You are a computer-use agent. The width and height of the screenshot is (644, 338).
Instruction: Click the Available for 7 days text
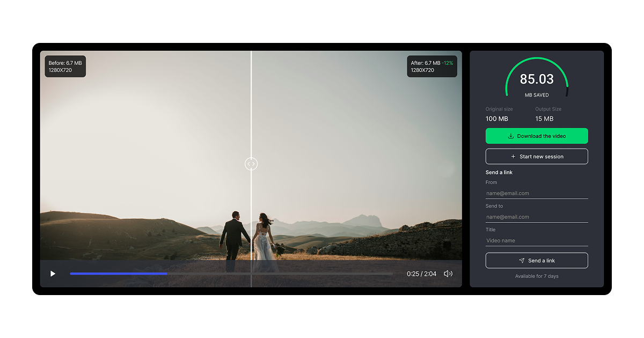point(537,276)
